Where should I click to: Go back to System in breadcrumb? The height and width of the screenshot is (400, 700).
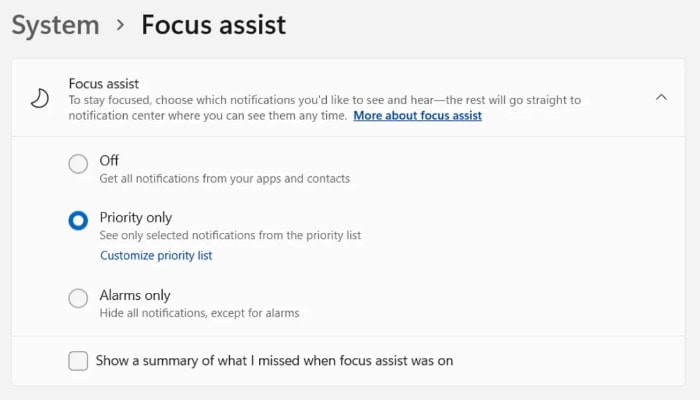55,25
